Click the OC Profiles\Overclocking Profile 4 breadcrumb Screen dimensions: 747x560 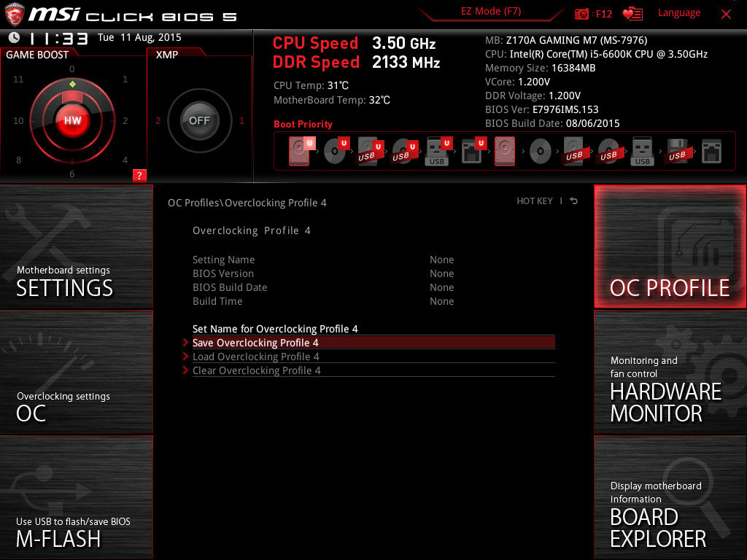[x=247, y=203]
